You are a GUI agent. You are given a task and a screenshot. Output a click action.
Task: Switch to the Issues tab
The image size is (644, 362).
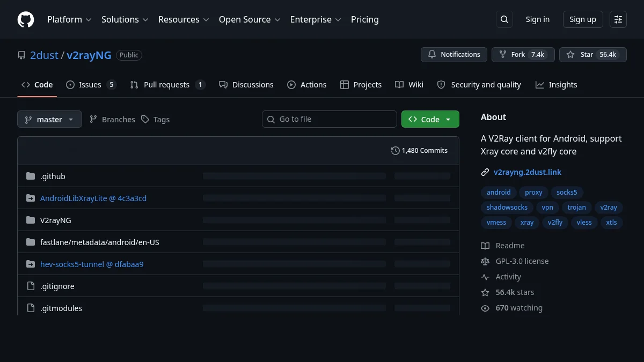[x=91, y=85]
